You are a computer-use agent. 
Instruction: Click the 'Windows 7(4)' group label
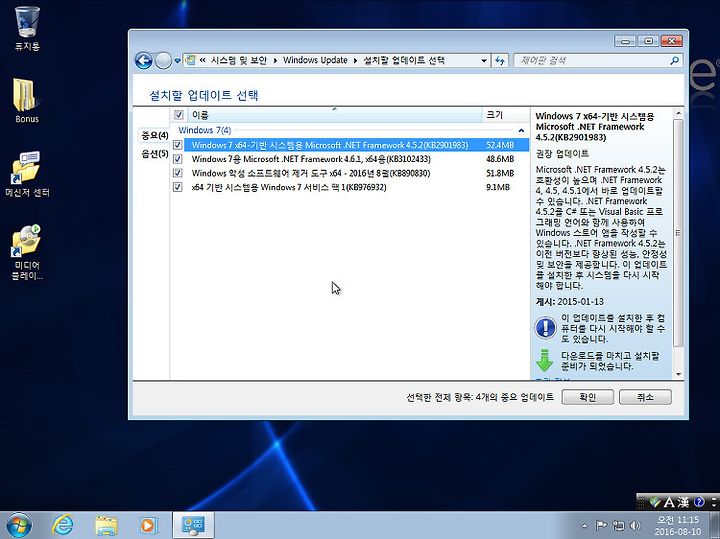coord(205,130)
